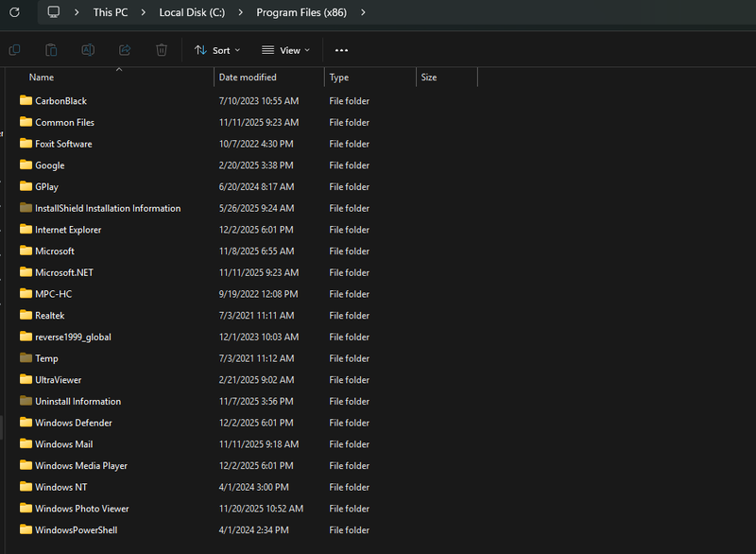Select the UltraViewer folder icon

[26, 379]
